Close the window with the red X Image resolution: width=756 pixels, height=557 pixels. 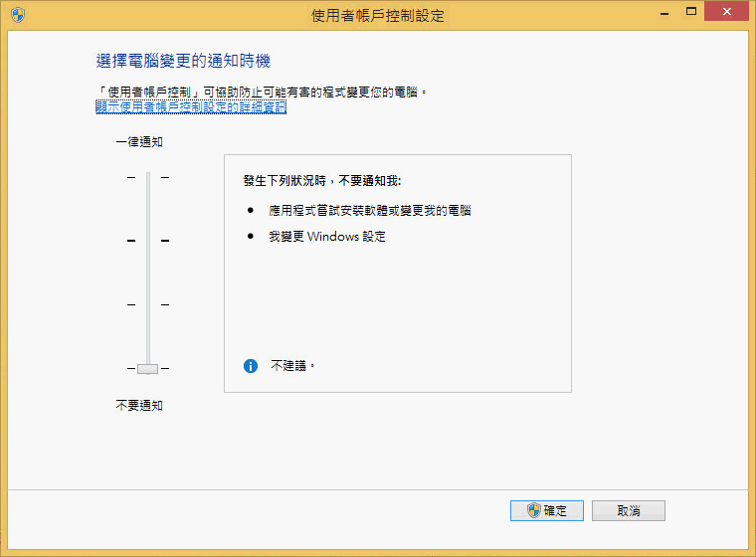[x=726, y=11]
